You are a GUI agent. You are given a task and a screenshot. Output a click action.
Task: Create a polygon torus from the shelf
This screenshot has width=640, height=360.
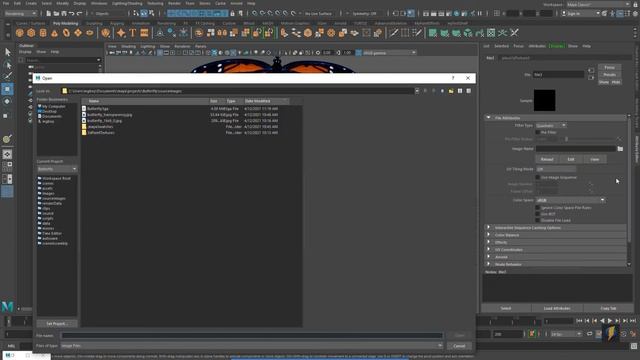(x=66, y=33)
